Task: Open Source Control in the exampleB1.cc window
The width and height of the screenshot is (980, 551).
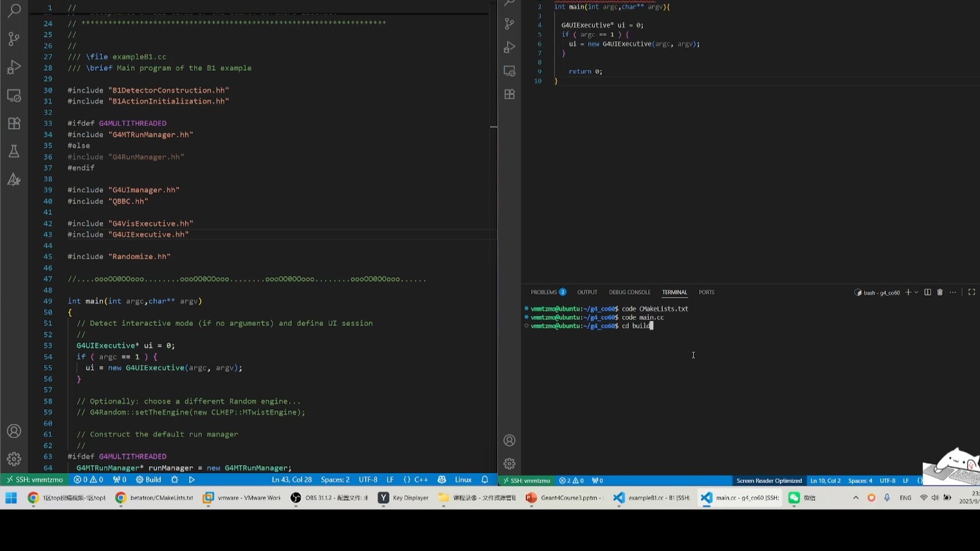Action: click(14, 39)
